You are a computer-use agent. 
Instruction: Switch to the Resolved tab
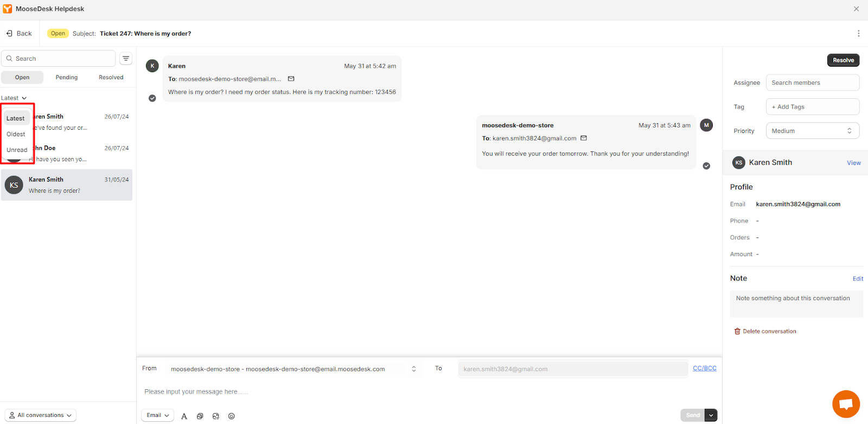(x=111, y=78)
